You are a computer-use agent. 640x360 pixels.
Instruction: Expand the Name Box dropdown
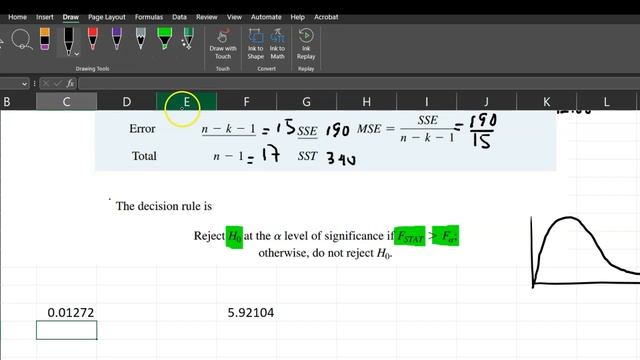[24, 84]
